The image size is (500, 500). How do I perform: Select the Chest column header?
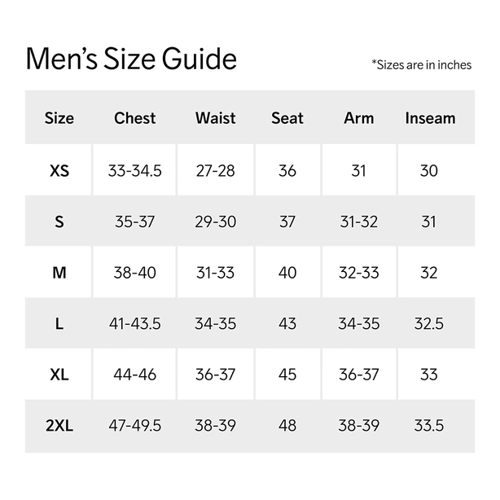[135, 118]
